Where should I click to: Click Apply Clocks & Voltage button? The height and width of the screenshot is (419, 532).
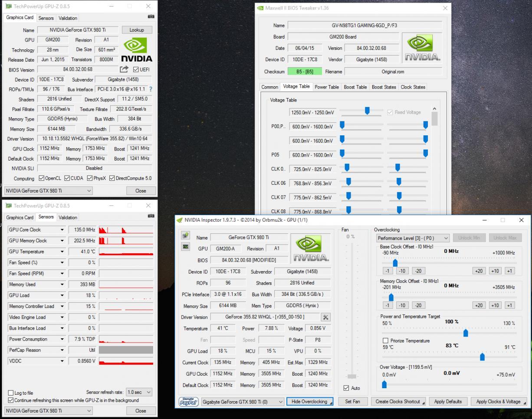(x=499, y=402)
